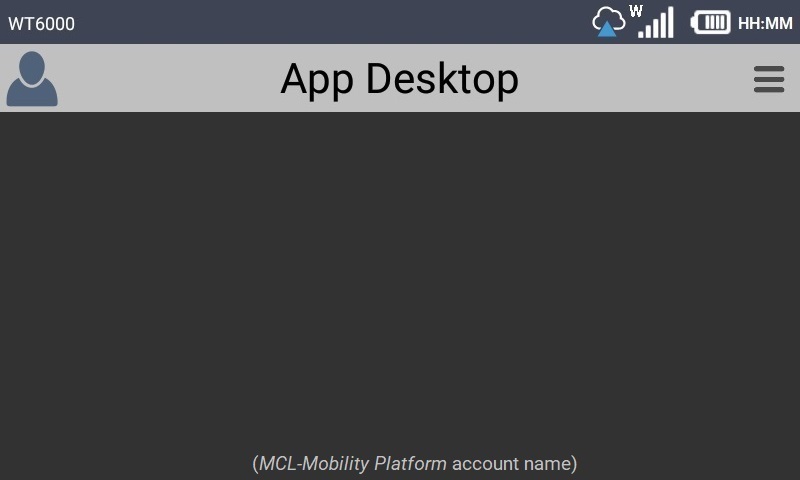This screenshot has height=480, width=800.
Task: Open the hamburger menu
Action: (769, 79)
